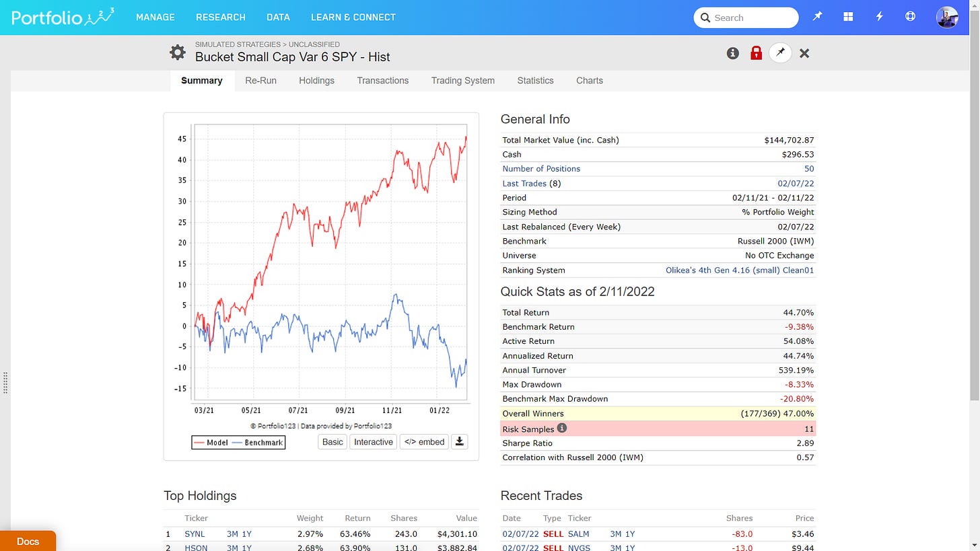Open Olikea's 4th Gen ranking system link
The width and height of the screenshot is (980, 551).
[x=740, y=270]
